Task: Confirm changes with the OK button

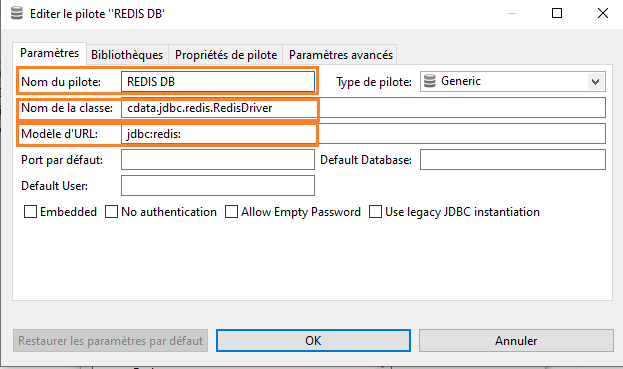Action: point(313,340)
